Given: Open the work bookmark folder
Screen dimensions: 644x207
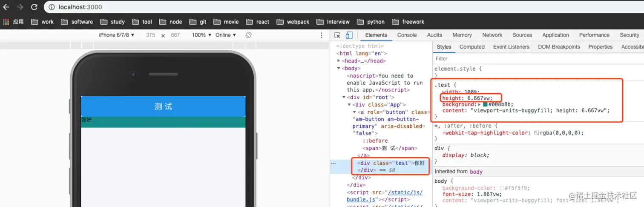Looking at the screenshot, I should click(43, 22).
